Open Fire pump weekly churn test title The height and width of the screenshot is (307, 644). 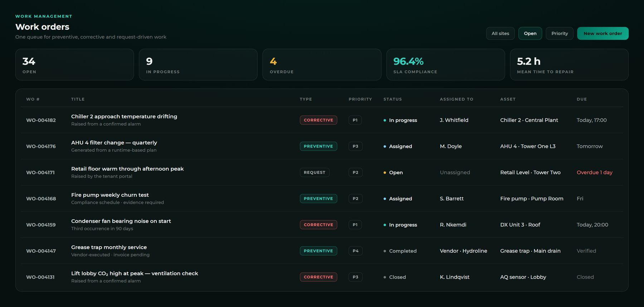110,195
